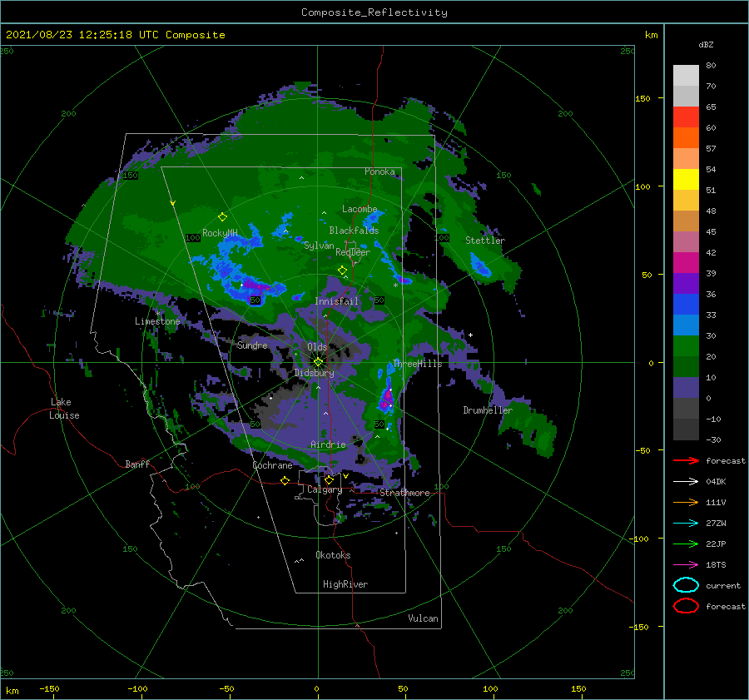Select the slate purple 0-10 dBZ swatch

[686, 388]
